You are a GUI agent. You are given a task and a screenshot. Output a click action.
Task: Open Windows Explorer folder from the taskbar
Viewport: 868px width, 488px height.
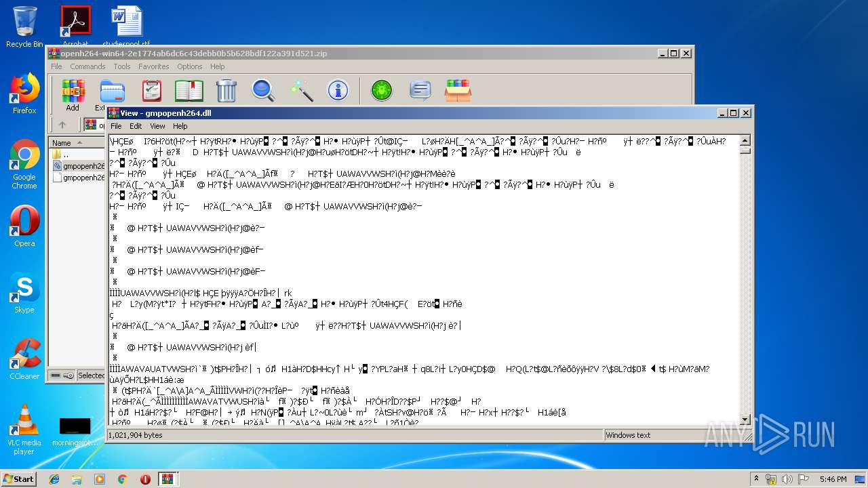[x=77, y=479]
